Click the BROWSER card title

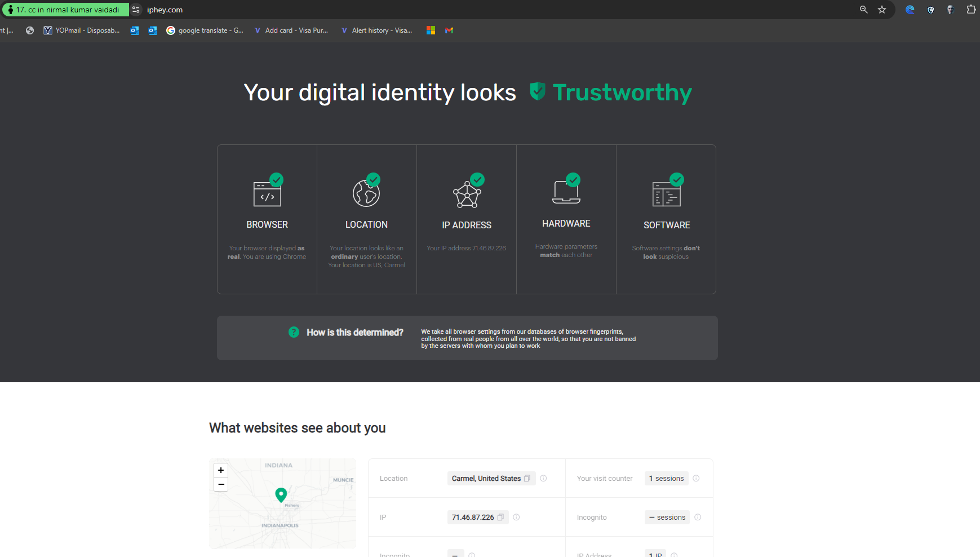pos(267,224)
